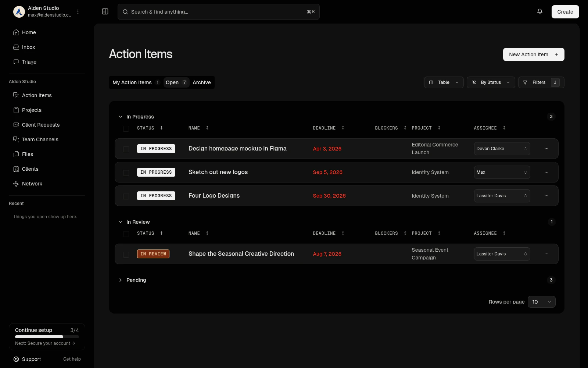Screen dimensions: 588x368
Task: Open Clients in the sidebar
Action: tap(47, 169)
